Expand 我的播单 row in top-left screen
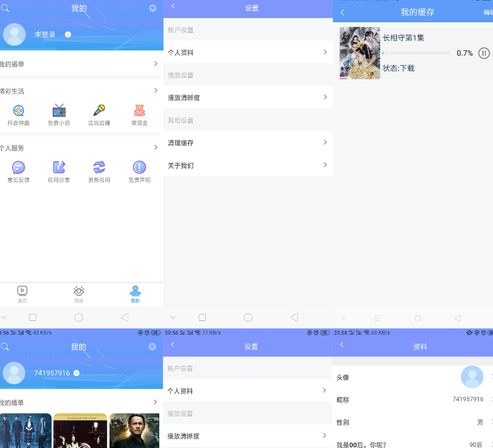Viewport: 493px width, 448px height. point(80,64)
